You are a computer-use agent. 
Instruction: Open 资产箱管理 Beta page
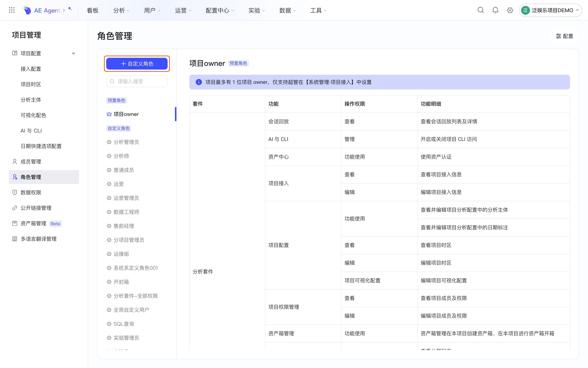point(44,223)
